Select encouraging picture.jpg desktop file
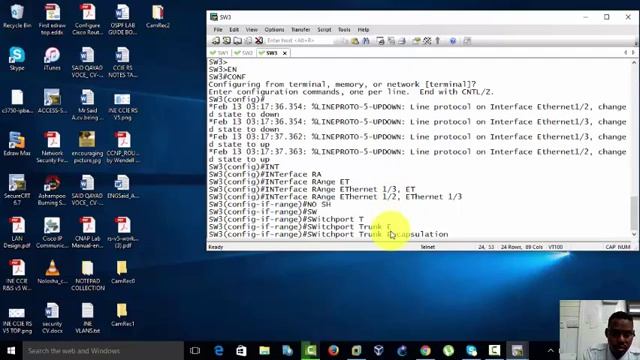Screen dimensions: 640x360 (87, 147)
